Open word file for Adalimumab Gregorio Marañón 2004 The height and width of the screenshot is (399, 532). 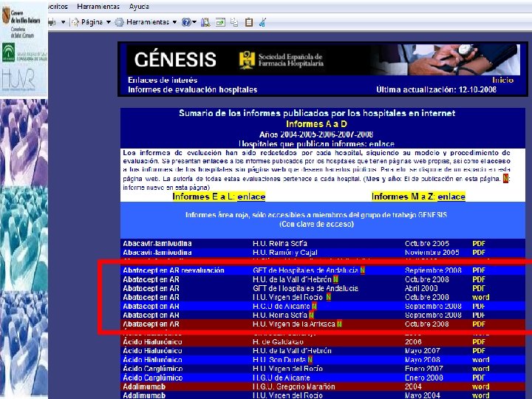tap(480, 386)
